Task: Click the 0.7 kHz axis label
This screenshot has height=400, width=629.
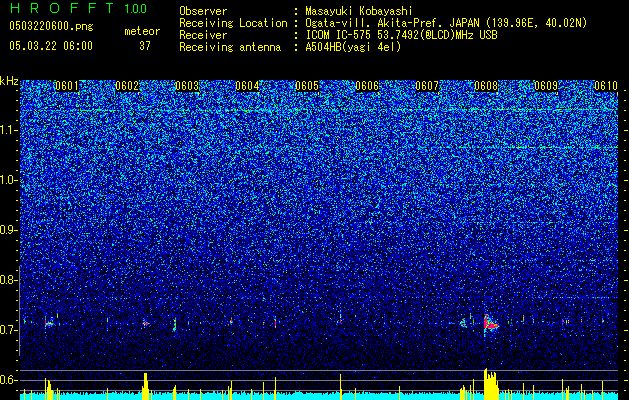Action: (x=9, y=330)
